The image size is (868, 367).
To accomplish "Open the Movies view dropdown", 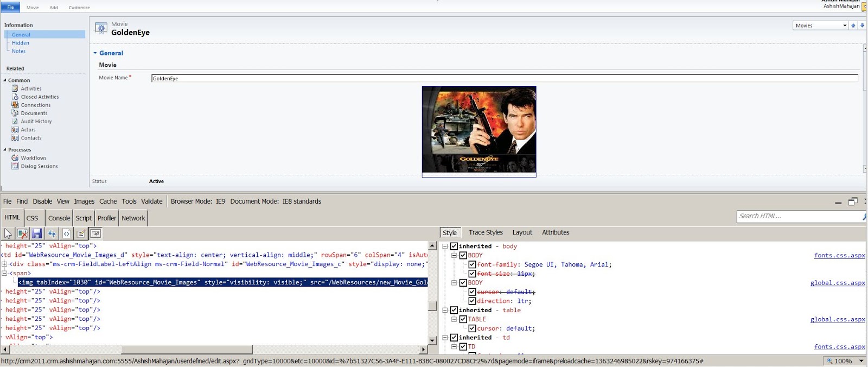I will [x=820, y=26].
